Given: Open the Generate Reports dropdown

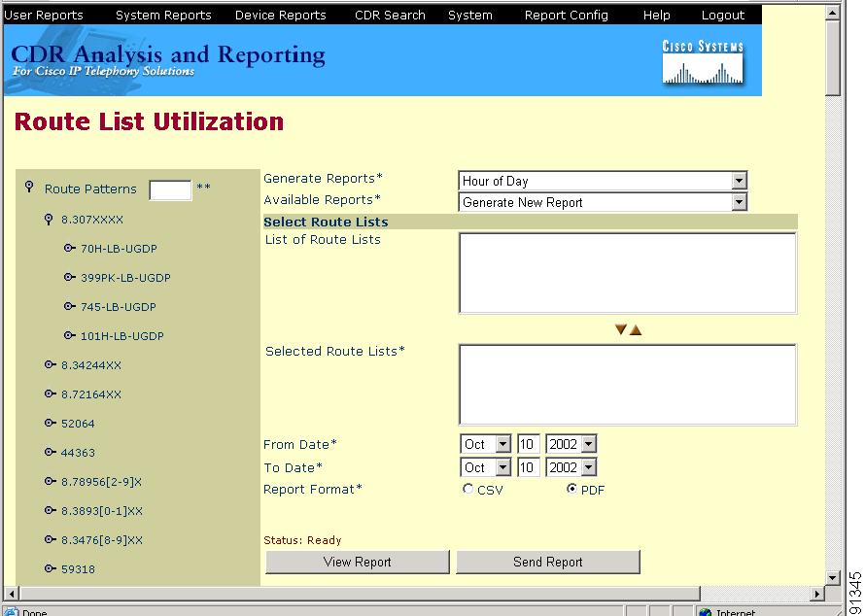Looking at the screenshot, I should pyautogui.click(x=739, y=181).
